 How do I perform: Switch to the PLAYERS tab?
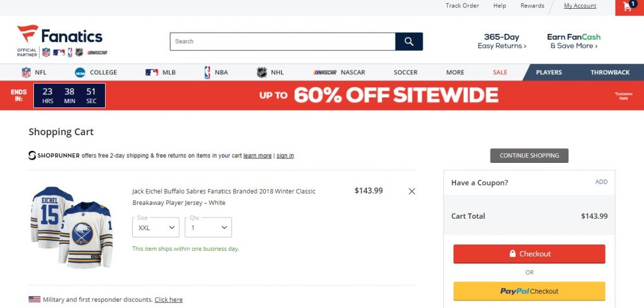(548, 72)
